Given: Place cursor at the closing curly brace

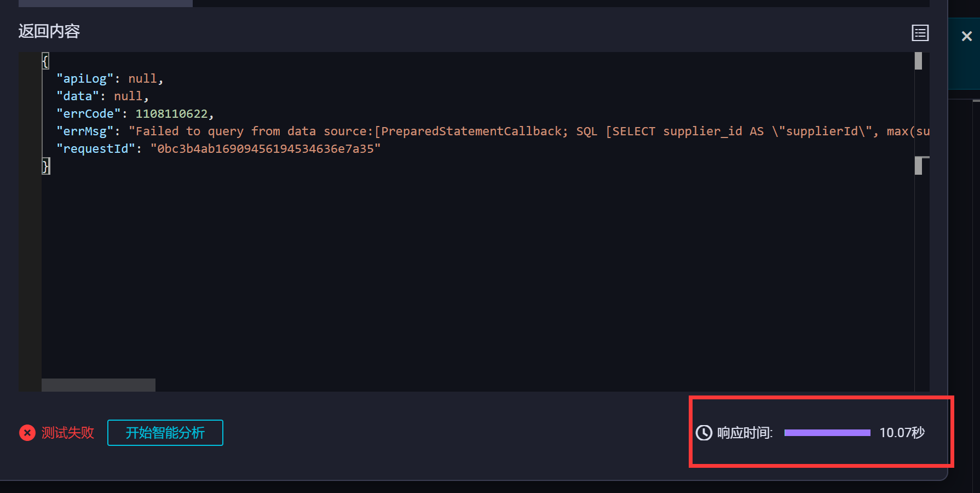Looking at the screenshot, I should pyautogui.click(x=45, y=166).
